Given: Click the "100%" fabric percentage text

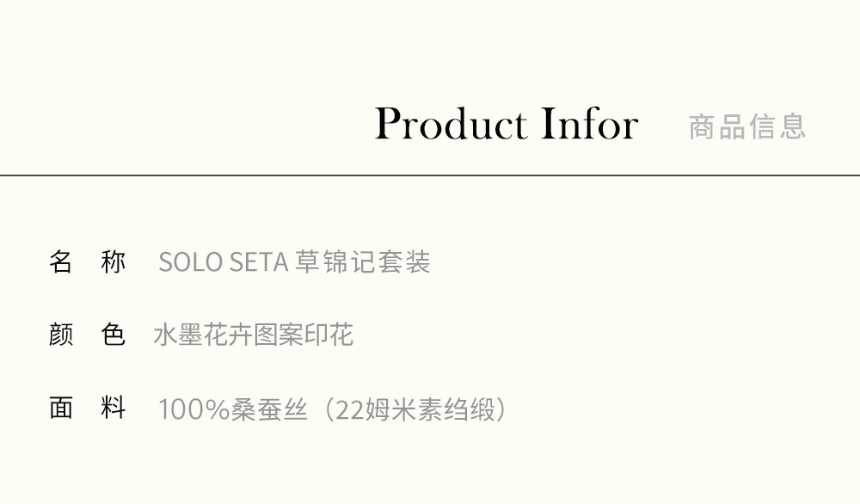Looking at the screenshot, I should 194,410.
